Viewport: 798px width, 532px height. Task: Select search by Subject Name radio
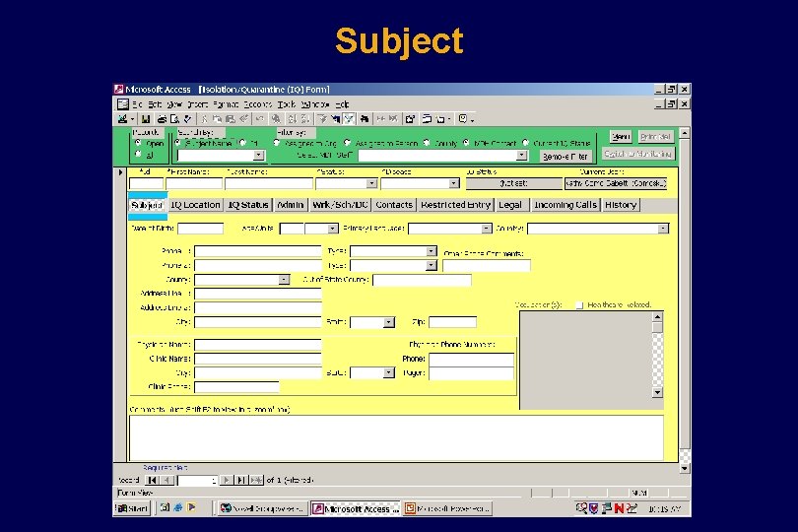tap(177, 143)
